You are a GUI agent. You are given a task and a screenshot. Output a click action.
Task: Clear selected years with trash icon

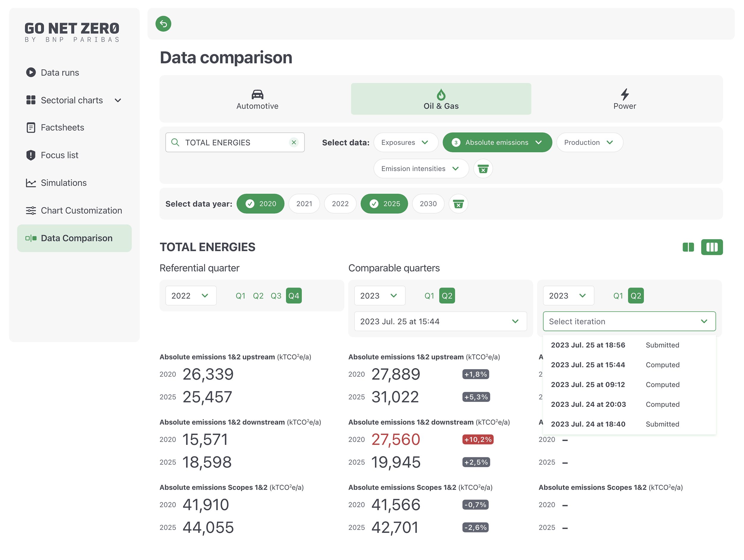tap(458, 204)
